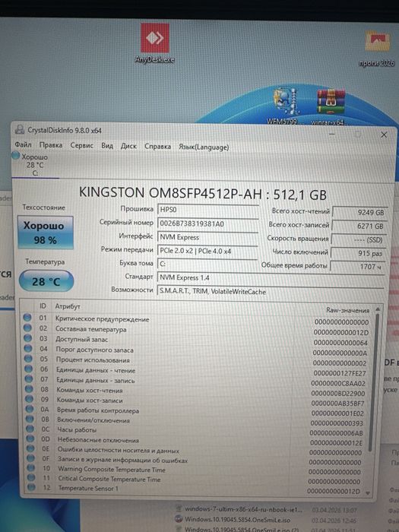This screenshot has width=399, height=532.
Task: Click status orb for 11 Critical Composite Temperature
Action: (x=32, y=478)
